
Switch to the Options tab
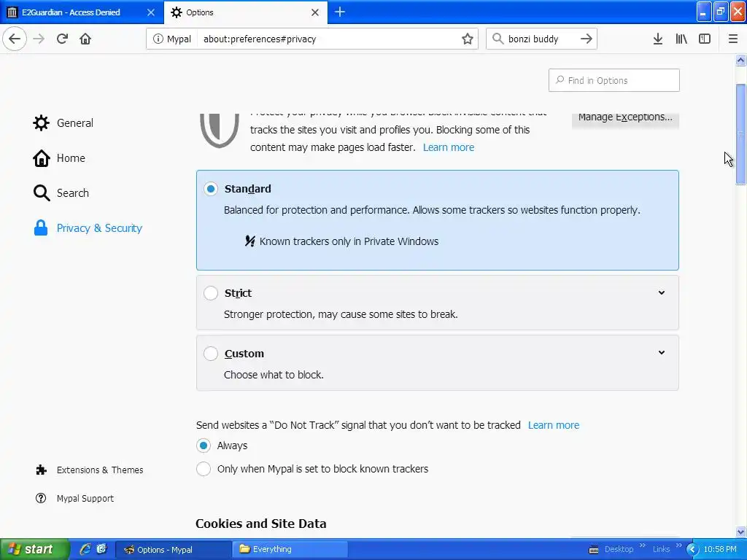(x=245, y=12)
